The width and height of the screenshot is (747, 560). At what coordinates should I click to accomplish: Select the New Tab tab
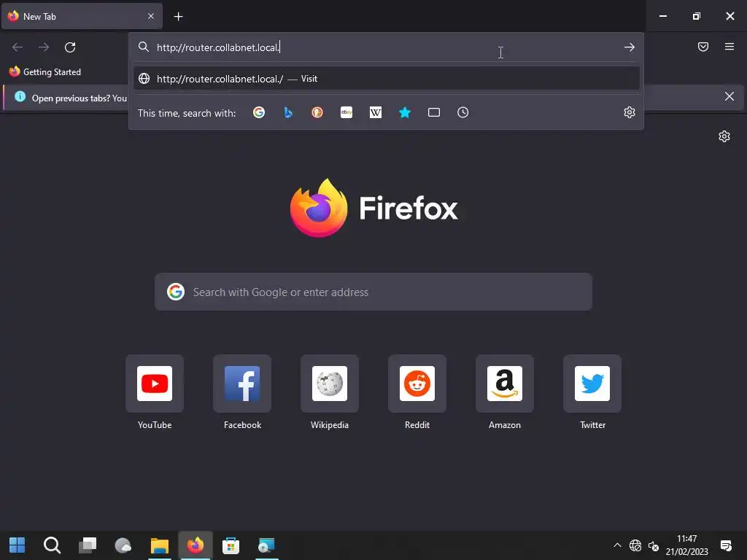coord(82,16)
